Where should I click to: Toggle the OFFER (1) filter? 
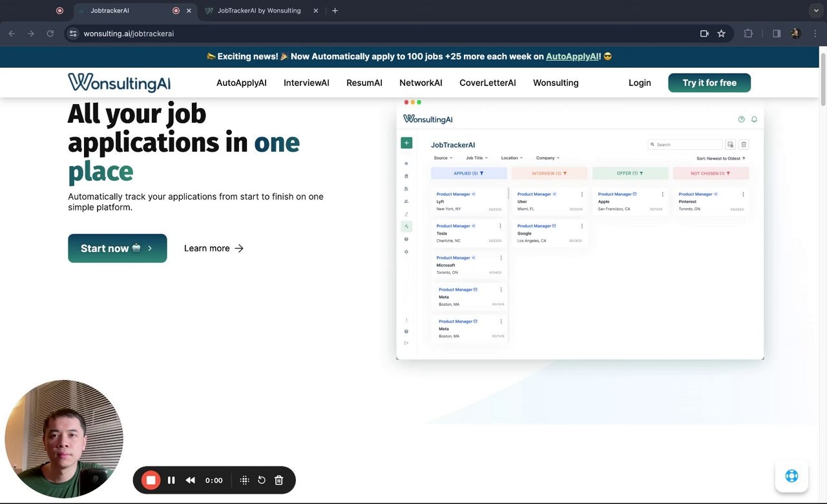point(630,173)
